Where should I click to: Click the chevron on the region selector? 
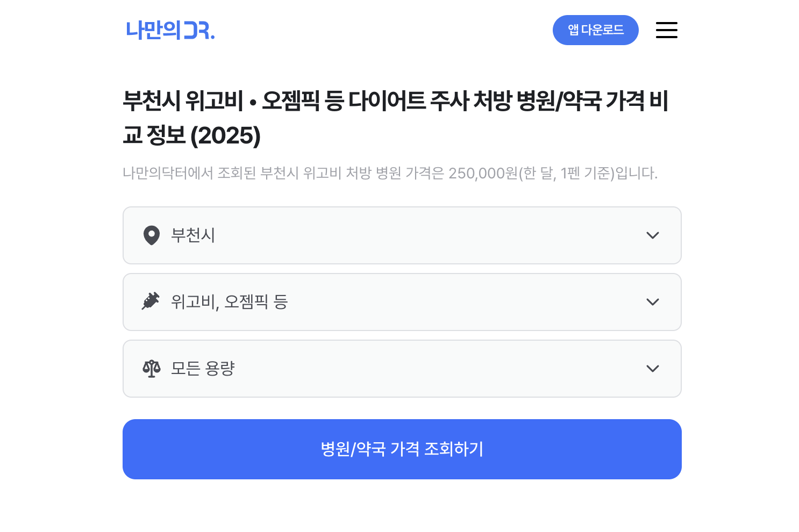(653, 235)
